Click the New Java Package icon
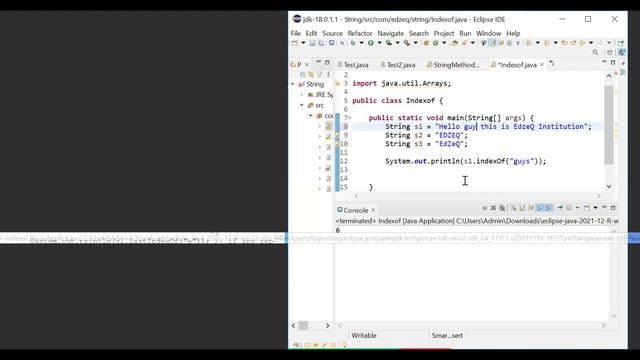 click(x=426, y=43)
